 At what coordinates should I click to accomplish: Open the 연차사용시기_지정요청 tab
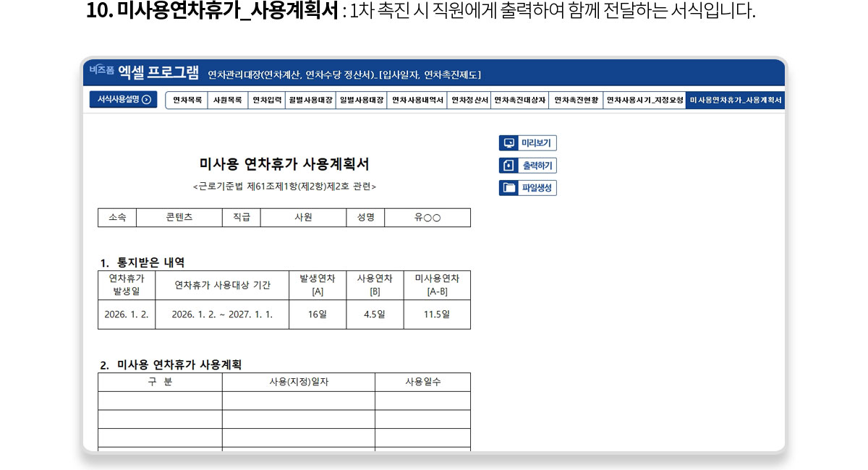coord(644,101)
